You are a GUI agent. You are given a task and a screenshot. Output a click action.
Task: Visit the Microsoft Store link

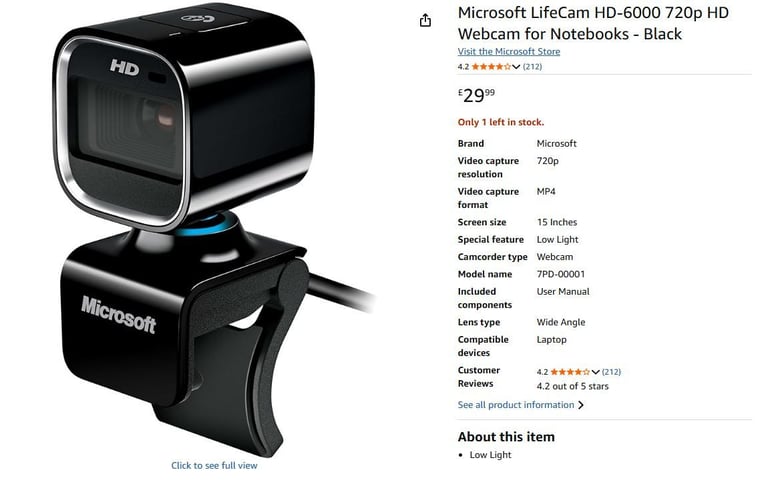point(508,51)
